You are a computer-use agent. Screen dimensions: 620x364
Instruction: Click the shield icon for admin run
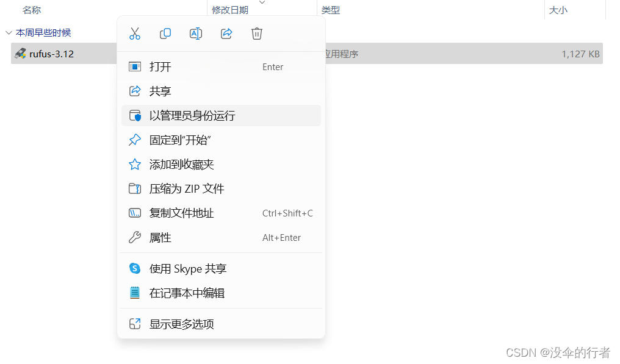click(x=135, y=115)
